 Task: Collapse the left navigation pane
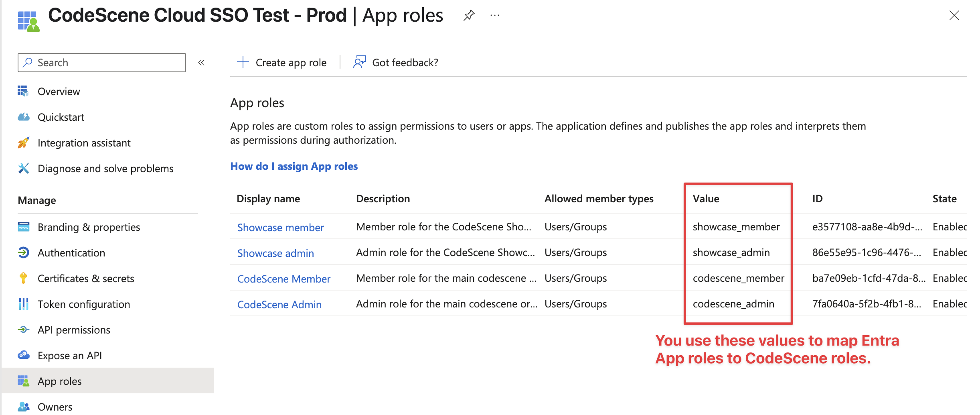201,62
